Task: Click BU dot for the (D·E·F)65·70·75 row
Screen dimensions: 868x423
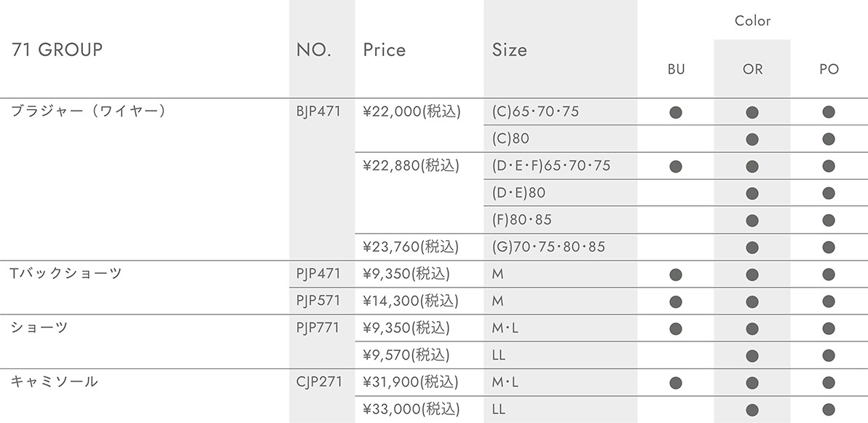Action: click(x=675, y=167)
